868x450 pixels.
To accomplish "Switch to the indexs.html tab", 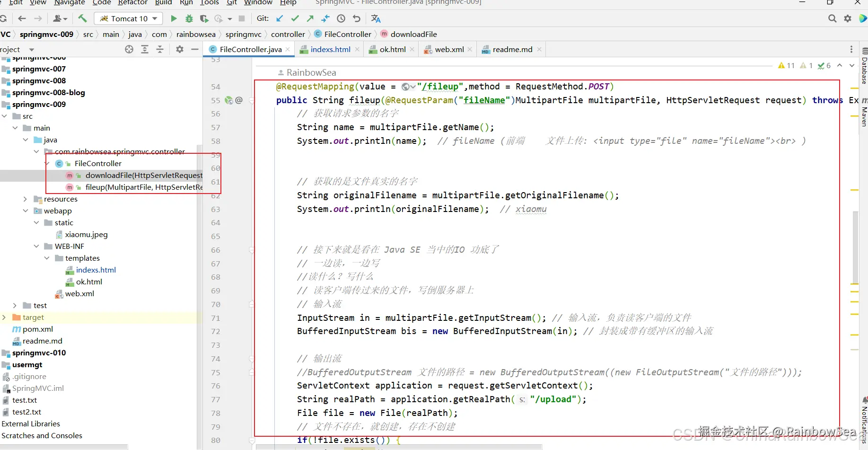I will click(x=330, y=49).
